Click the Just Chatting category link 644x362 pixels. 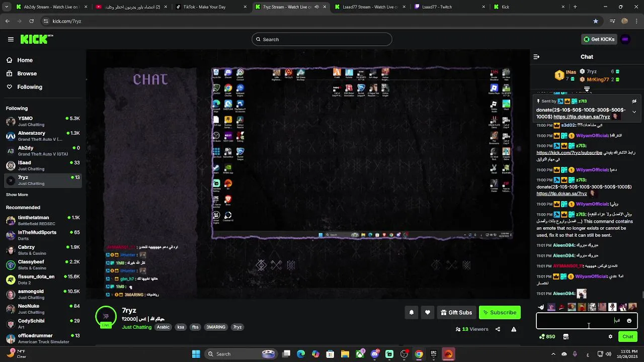(136, 327)
